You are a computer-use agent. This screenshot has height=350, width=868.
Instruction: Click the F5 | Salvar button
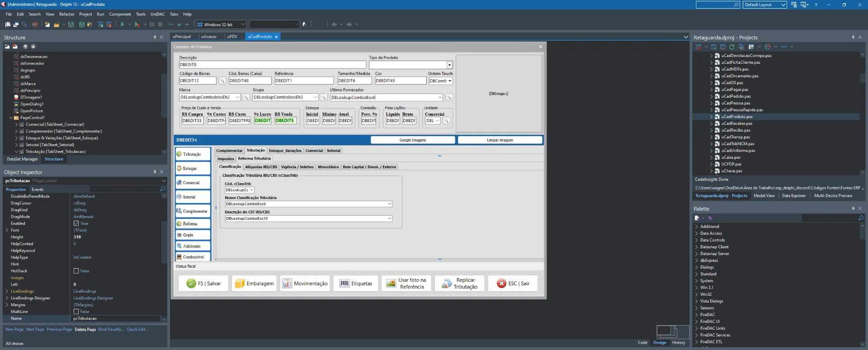tap(204, 284)
